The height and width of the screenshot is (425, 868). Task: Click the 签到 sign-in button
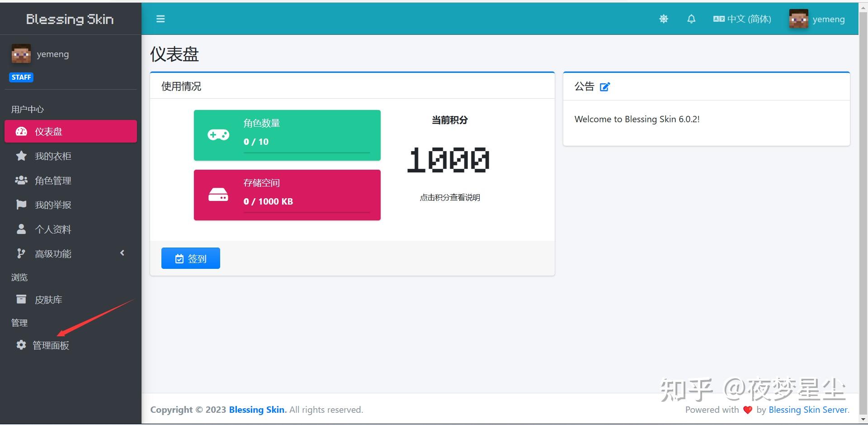(191, 258)
